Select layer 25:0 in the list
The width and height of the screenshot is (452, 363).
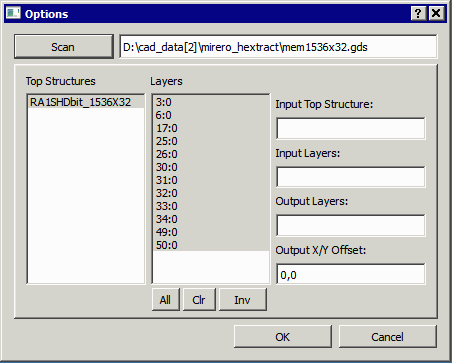point(211,141)
